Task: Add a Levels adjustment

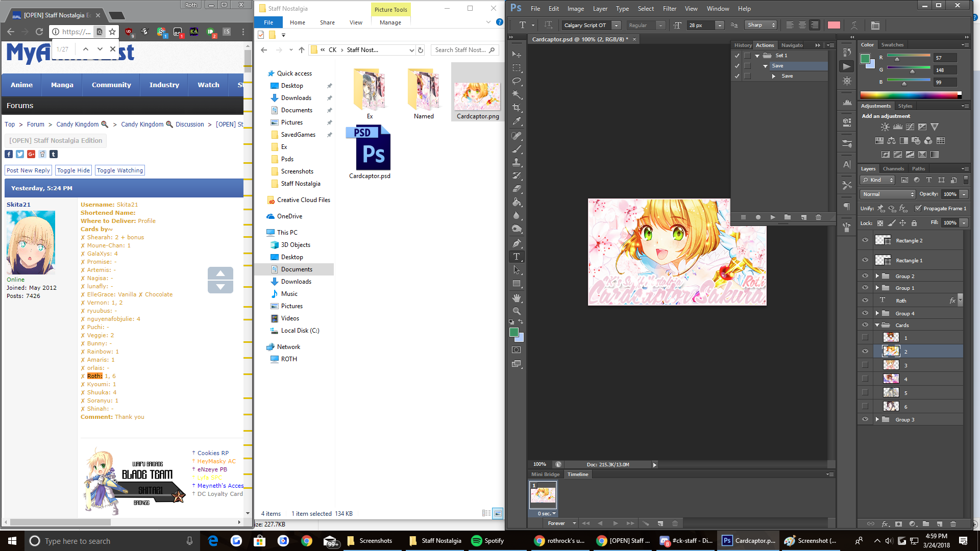Action: click(x=898, y=127)
